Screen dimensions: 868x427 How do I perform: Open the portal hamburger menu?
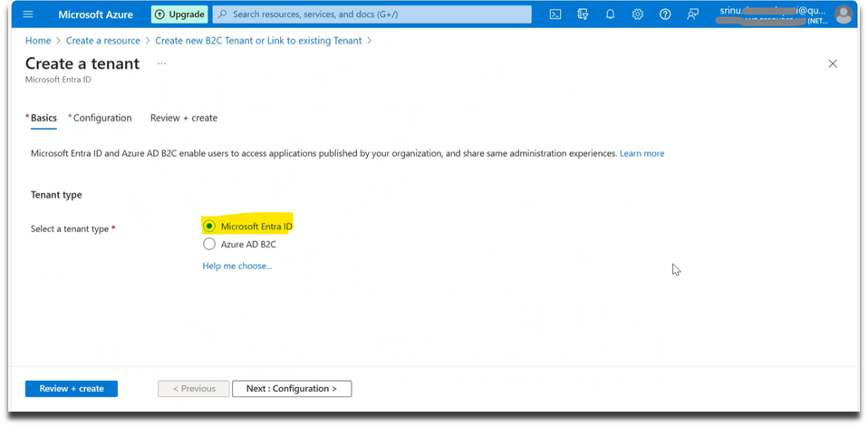(x=28, y=15)
